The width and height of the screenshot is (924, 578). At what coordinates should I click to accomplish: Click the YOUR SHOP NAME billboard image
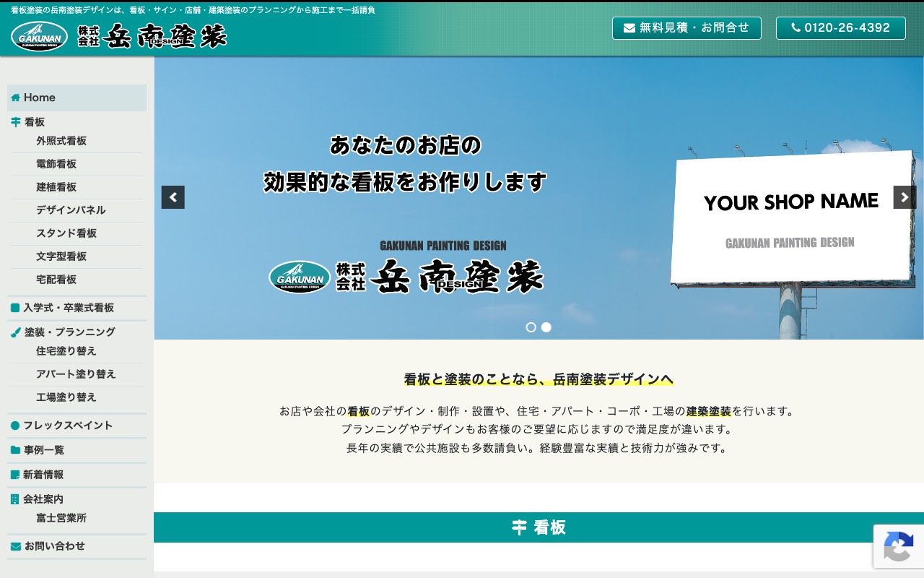793,217
